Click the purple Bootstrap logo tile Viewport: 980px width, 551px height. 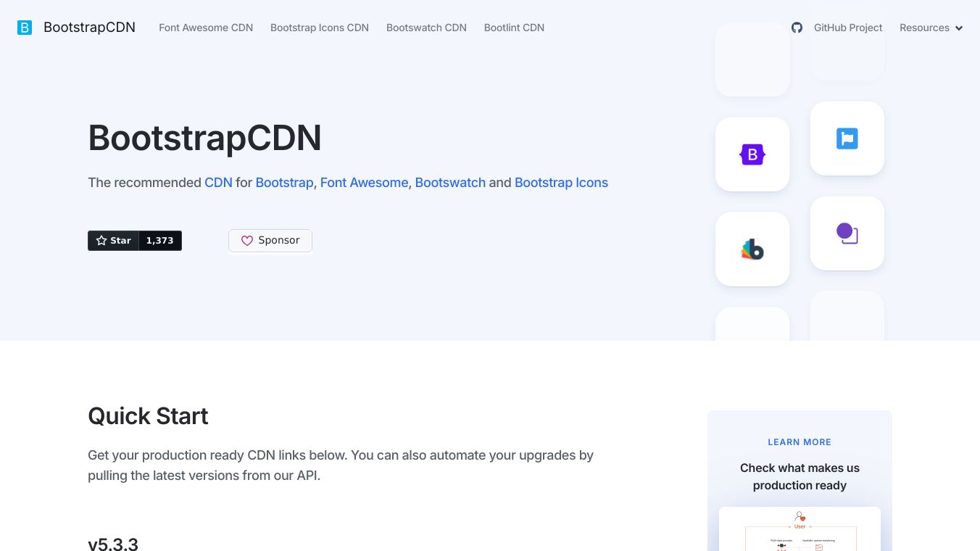[x=752, y=154]
